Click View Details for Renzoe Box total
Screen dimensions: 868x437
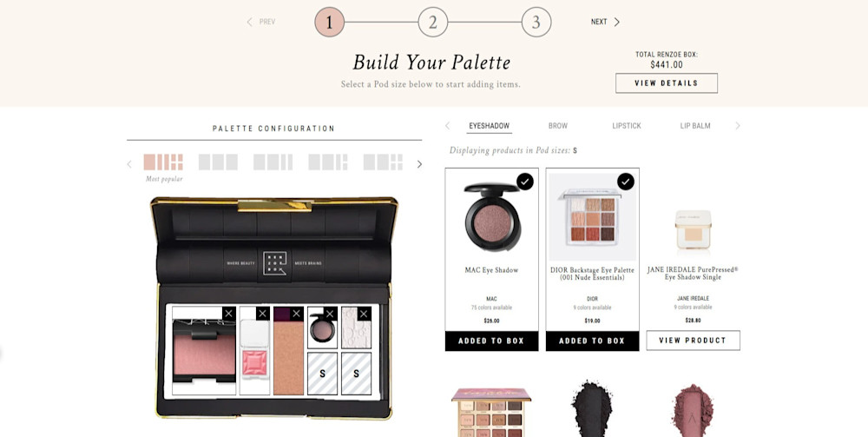[x=667, y=83]
